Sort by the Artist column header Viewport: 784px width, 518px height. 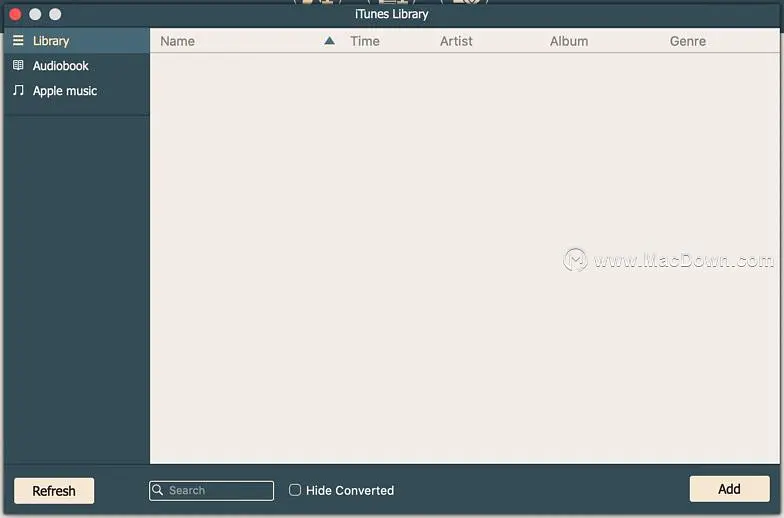[x=456, y=42]
